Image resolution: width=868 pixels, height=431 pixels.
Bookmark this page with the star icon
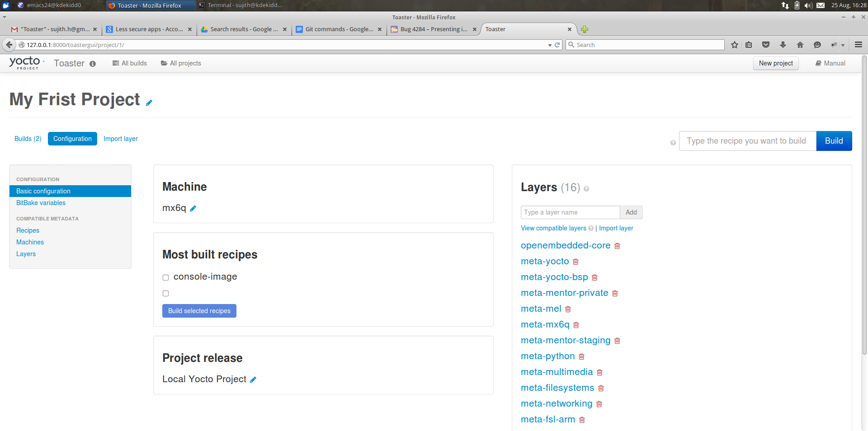coord(735,45)
